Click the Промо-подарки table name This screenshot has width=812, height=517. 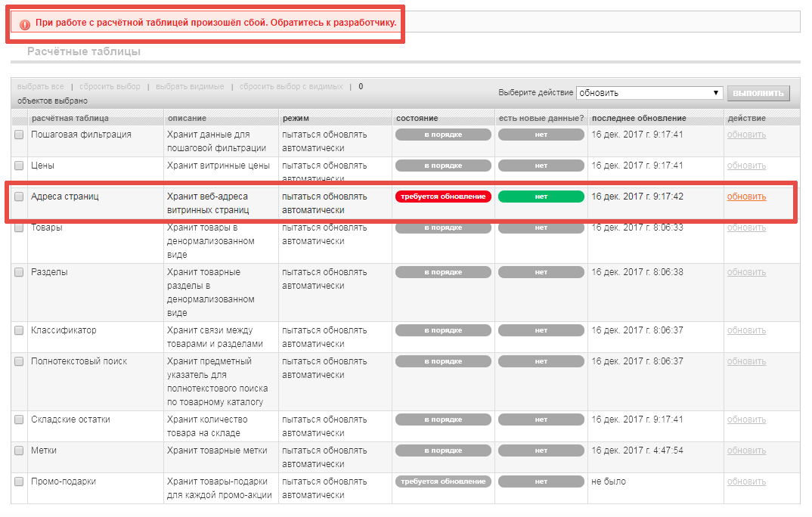64,481
